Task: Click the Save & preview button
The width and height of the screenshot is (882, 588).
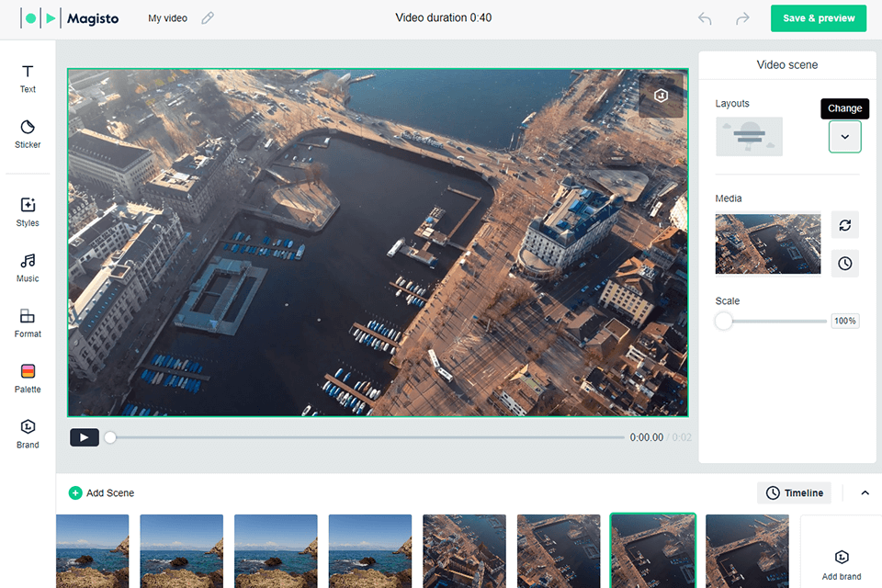Action: [818, 18]
